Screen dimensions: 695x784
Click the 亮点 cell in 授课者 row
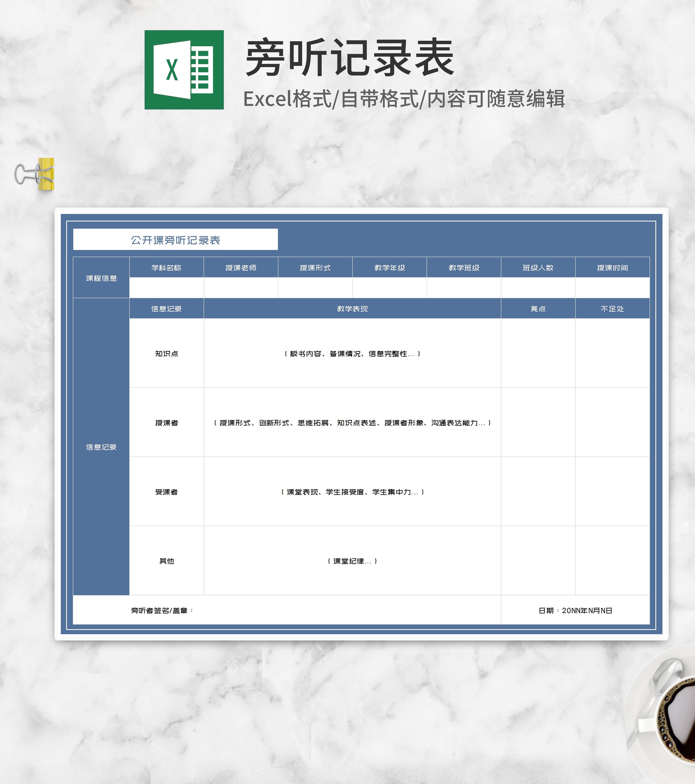pos(538,422)
